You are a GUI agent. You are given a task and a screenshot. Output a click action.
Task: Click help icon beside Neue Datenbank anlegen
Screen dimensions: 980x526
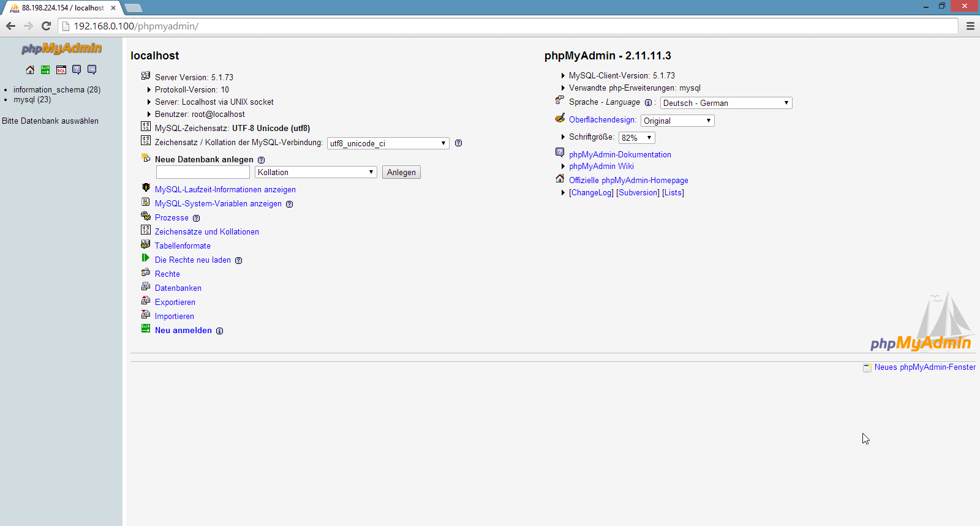(x=261, y=160)
